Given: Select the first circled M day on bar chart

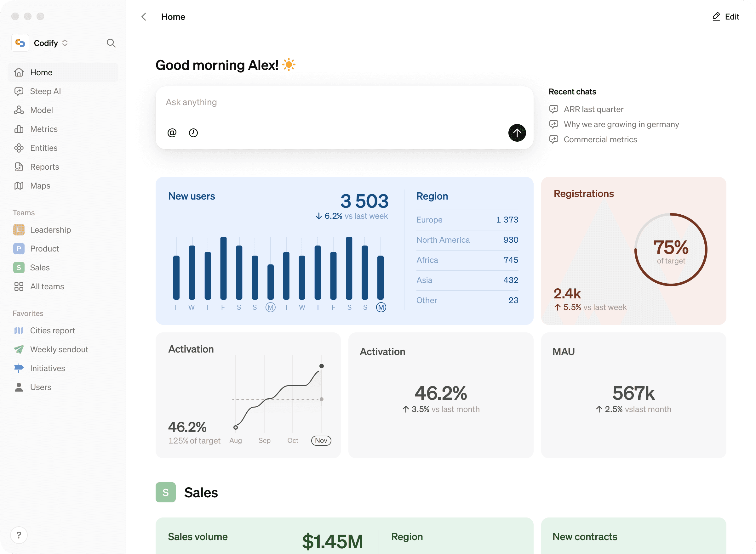Looking at the screenshot, I should point(271,307).
